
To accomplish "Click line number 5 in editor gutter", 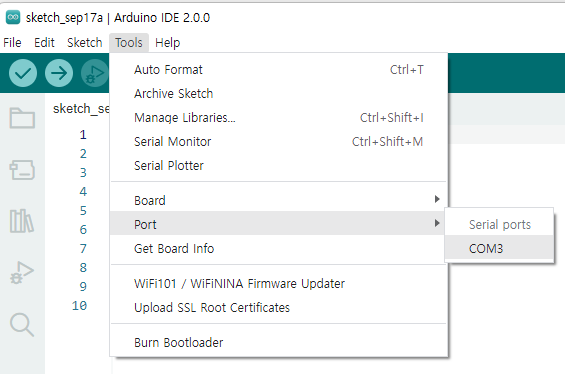I will (83, 210).
